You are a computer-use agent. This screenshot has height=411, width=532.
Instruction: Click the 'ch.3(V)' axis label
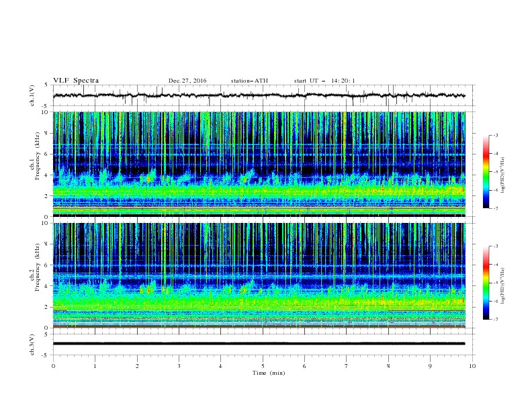(32, 345)
